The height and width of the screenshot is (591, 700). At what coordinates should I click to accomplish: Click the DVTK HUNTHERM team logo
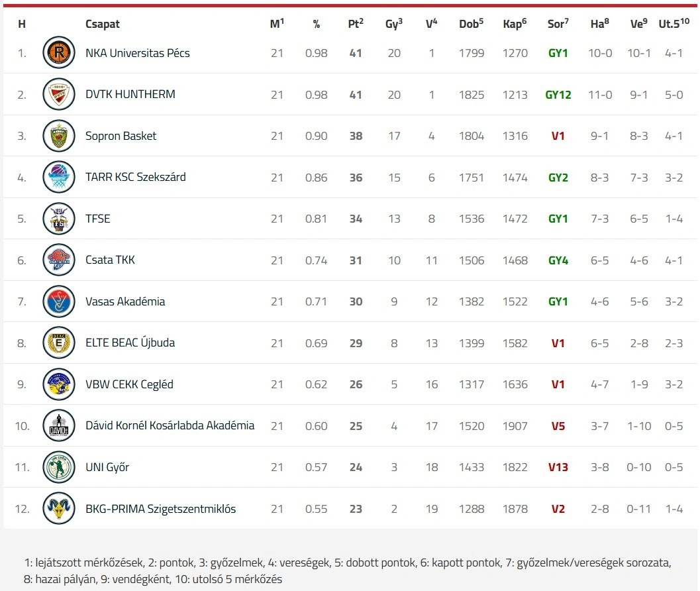pos(59,95)
